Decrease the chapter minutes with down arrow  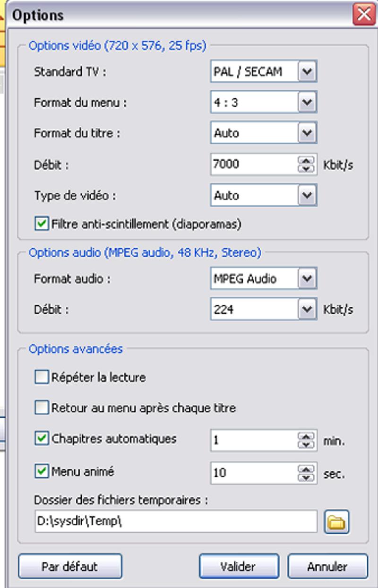pos(307,445)
